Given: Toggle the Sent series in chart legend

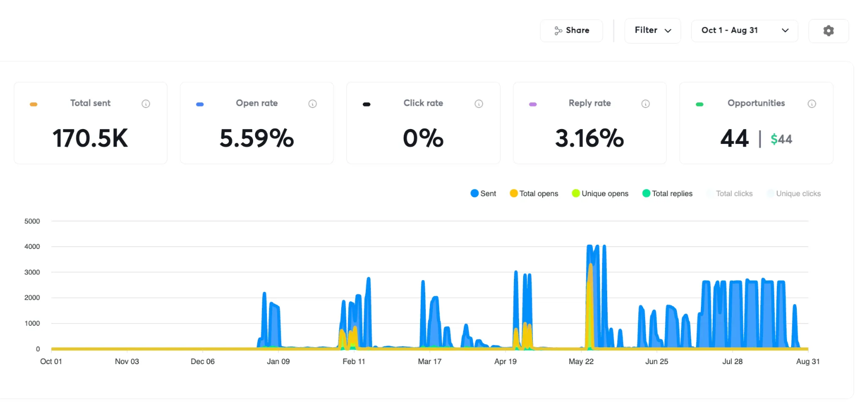Looking at the screenshot, I should click(483, 194).
